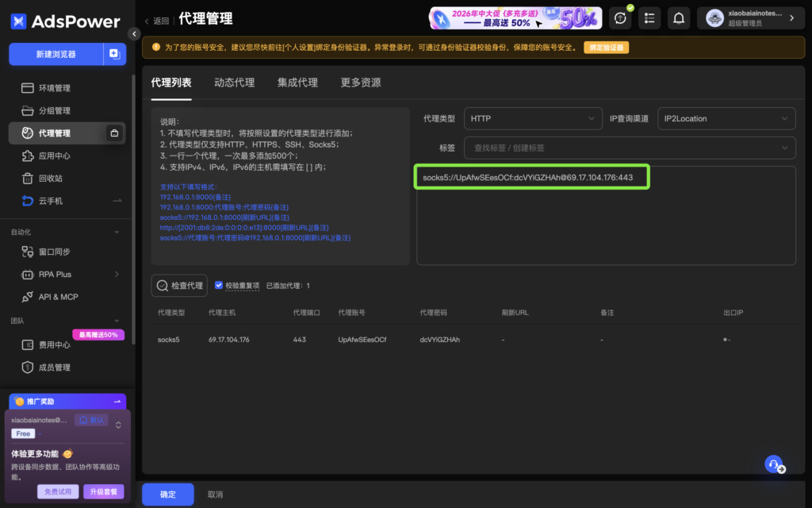Screen dimensions: 812x508
Task: Open customer support headset icon
Action: tap(774, 464)
